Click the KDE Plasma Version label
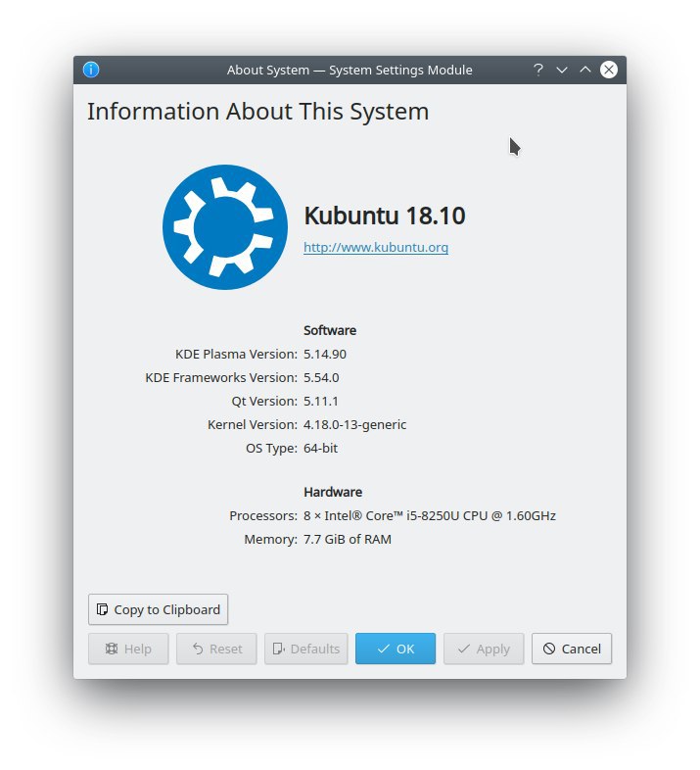This screenshot has height=770, width=700. point(236,354)
